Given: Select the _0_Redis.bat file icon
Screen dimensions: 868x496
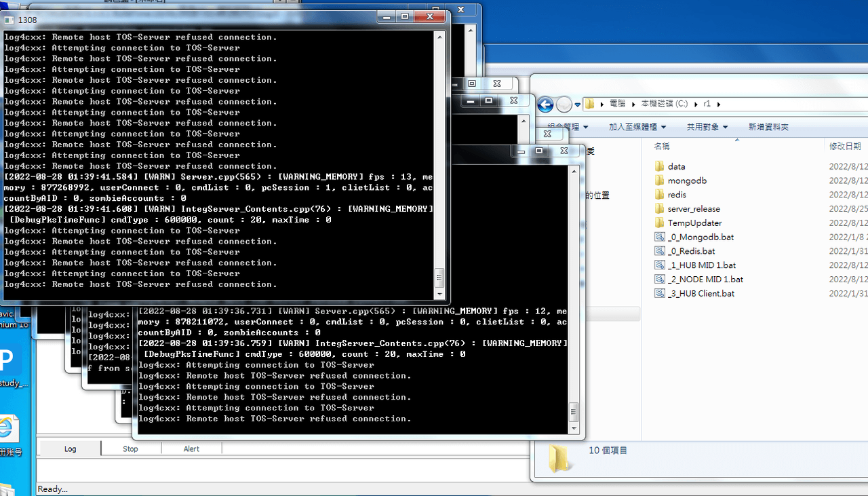Looking at the screenshot, I should pyautogui.click(x=660, y=251).
